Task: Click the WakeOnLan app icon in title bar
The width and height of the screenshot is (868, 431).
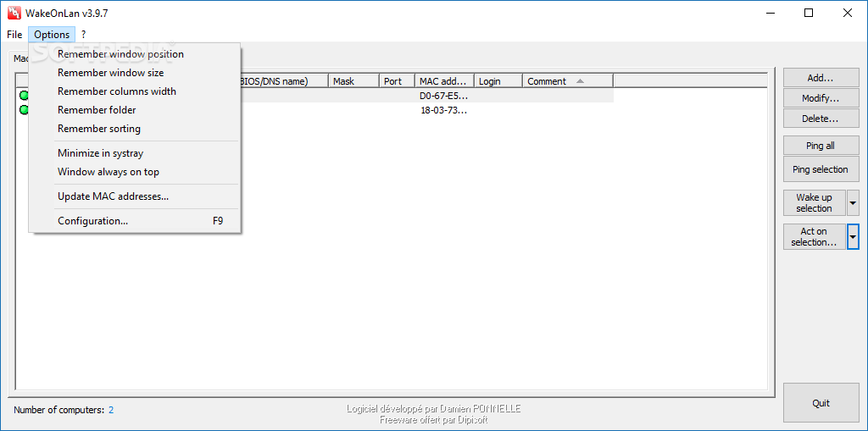Action: click(13, 14)
